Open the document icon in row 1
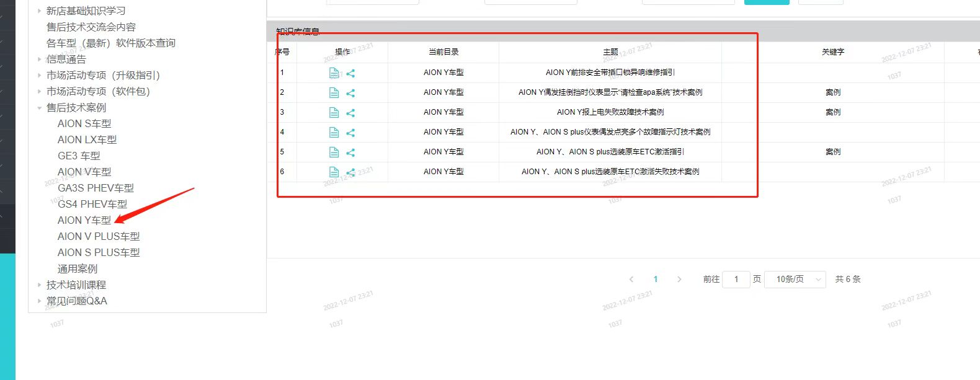980x380 pixels. point(334,73)
